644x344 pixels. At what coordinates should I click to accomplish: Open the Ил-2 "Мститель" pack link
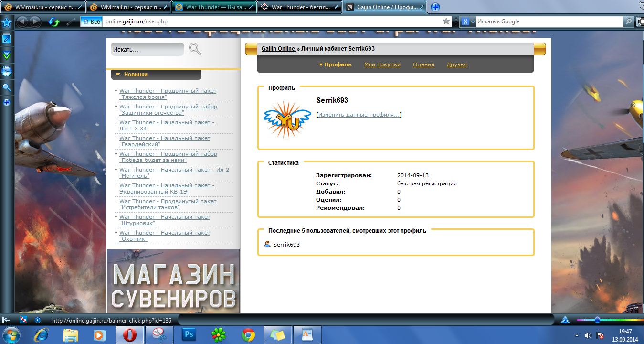point(174,172)
